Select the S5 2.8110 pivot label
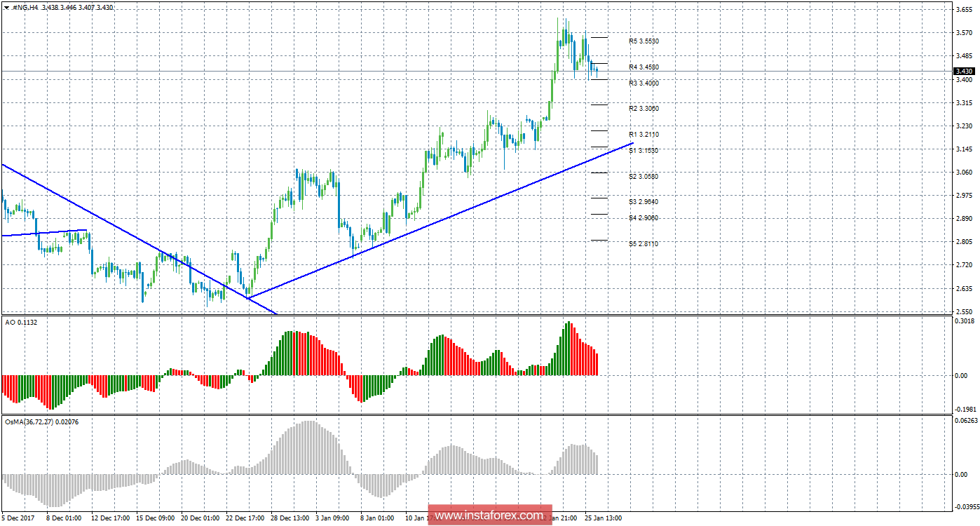Screen dimensions: 980x526 pos(644,243)
